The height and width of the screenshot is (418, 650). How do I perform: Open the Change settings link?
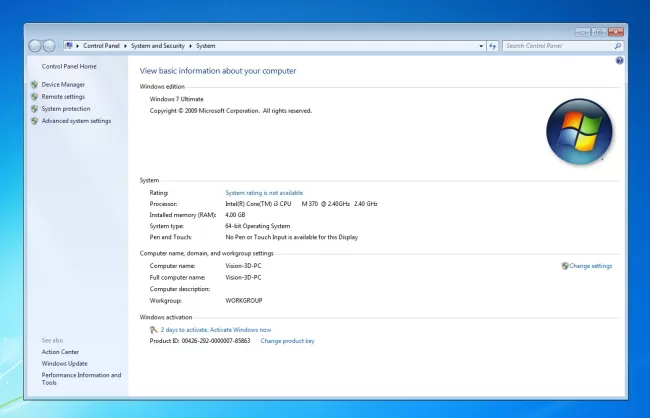point(590,266)
